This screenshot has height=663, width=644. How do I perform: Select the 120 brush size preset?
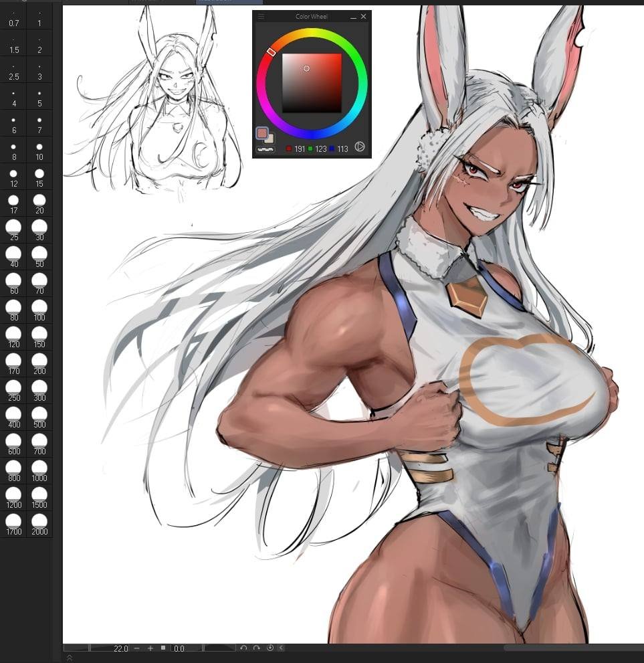click(x=13, y=337)
